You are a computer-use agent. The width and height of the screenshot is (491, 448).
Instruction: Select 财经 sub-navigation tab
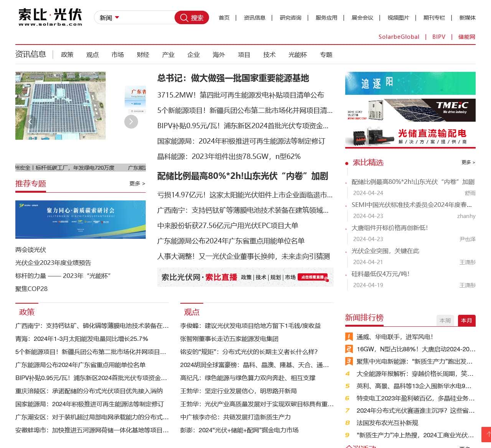pos(143,55)
